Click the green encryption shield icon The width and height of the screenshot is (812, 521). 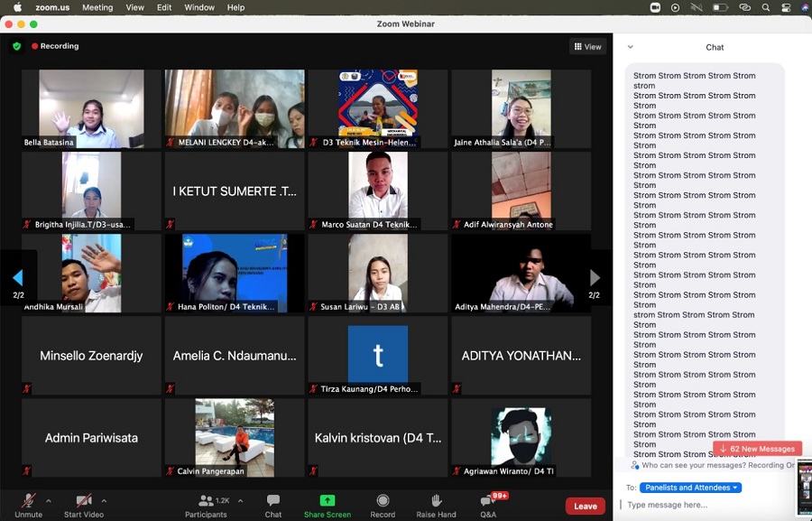click(16, 46)
